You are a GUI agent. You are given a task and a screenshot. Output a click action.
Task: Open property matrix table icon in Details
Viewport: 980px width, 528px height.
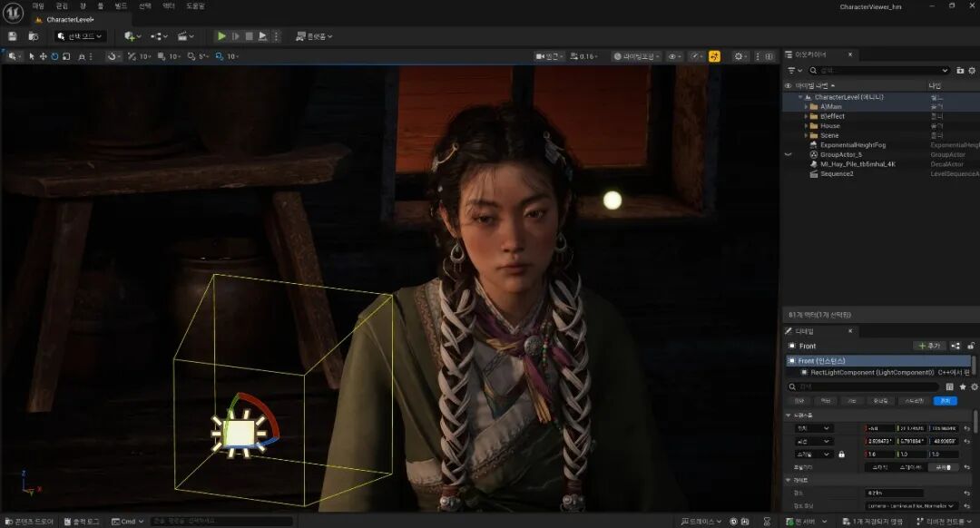coord(950,386)
